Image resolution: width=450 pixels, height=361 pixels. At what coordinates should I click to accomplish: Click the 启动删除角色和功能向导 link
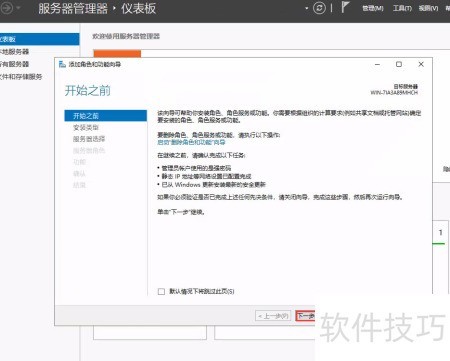pos(191,142)
